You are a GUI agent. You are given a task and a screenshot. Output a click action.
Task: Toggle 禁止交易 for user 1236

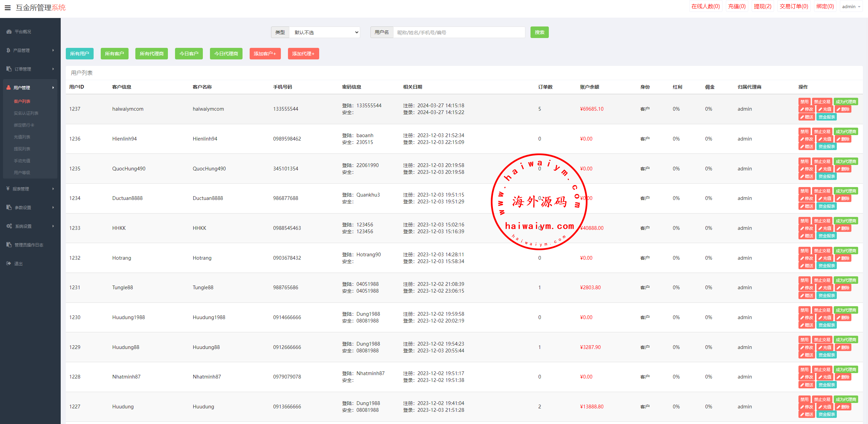pos(822,131)
